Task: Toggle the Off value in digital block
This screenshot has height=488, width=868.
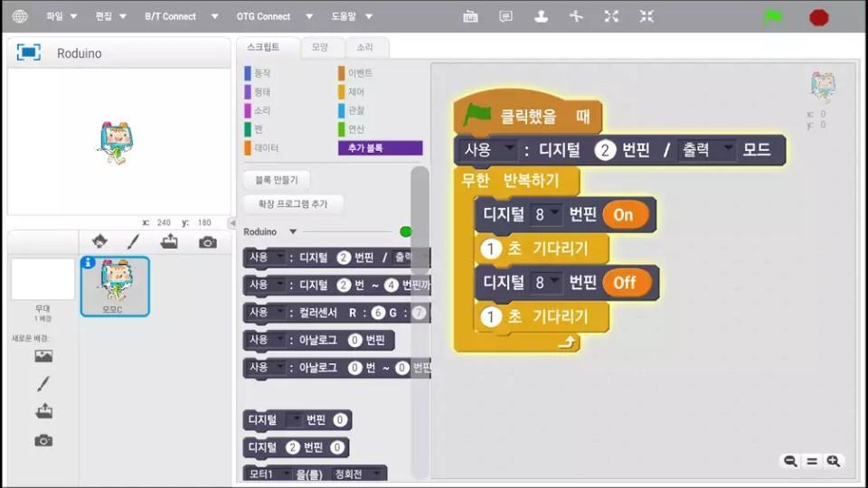Action: click(x=626, y=283)
